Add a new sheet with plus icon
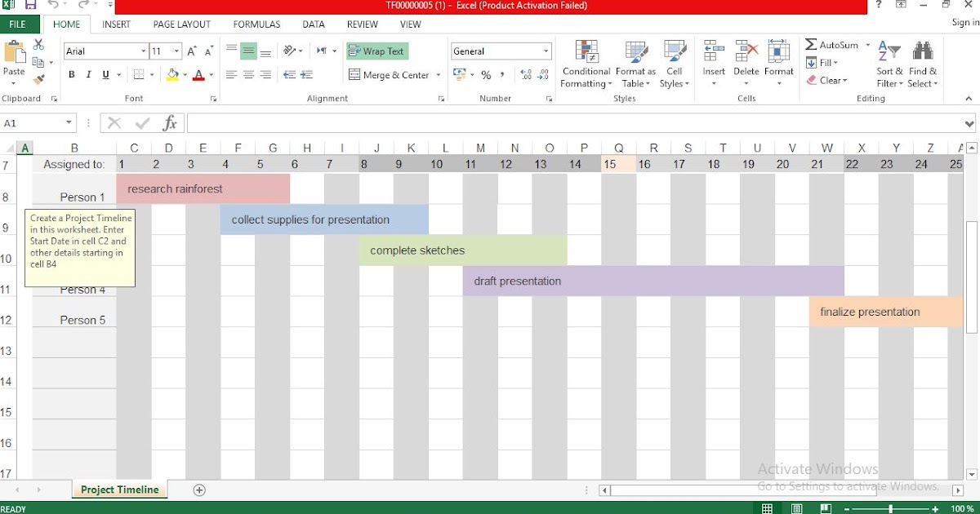Viewport: 980px width, 514px height. coord(199,490)
